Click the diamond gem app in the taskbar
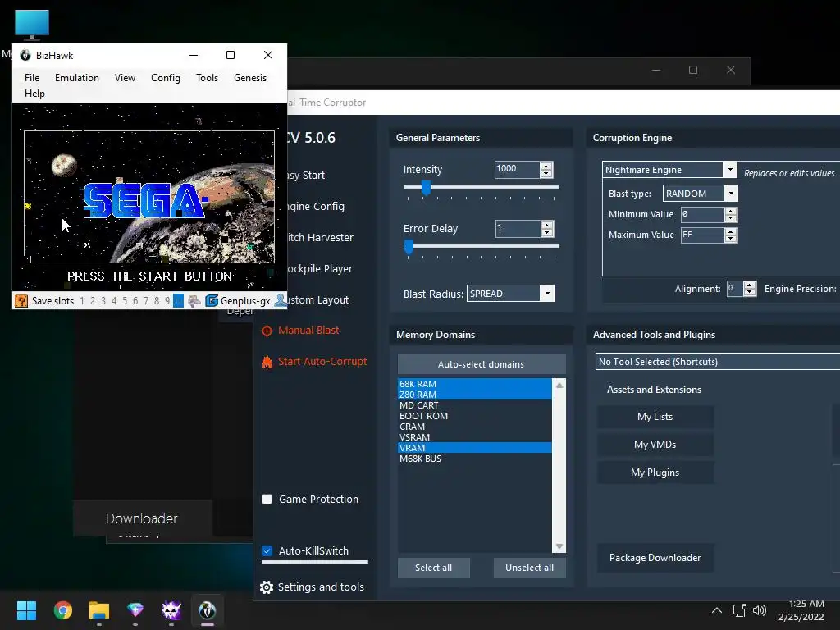Image resolution: width=840 pixels, height=630 pixels. [x=135, y=609]
